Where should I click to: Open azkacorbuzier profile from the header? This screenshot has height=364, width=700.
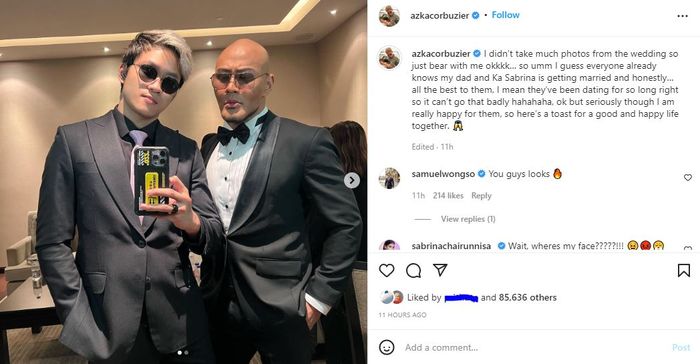(x=439, y=16)
